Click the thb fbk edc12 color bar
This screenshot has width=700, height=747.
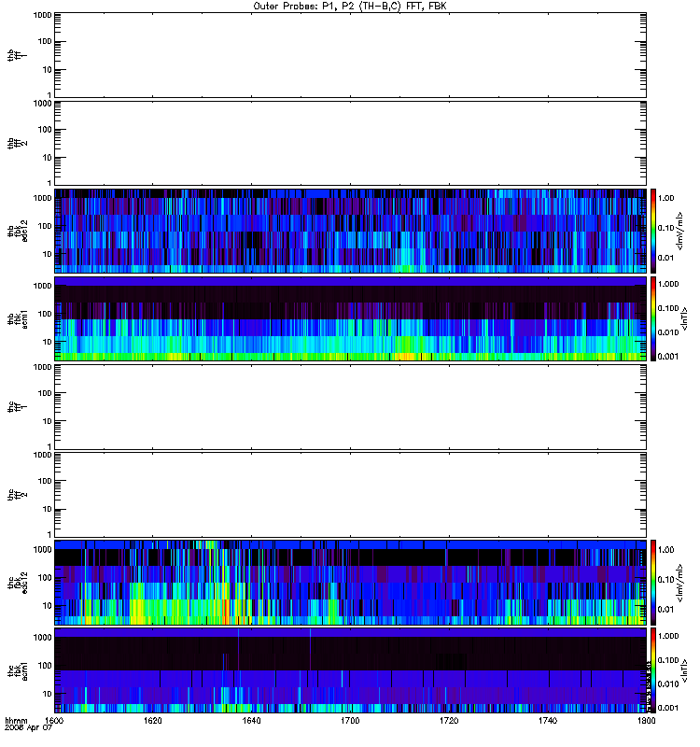[x=653, y=231]
